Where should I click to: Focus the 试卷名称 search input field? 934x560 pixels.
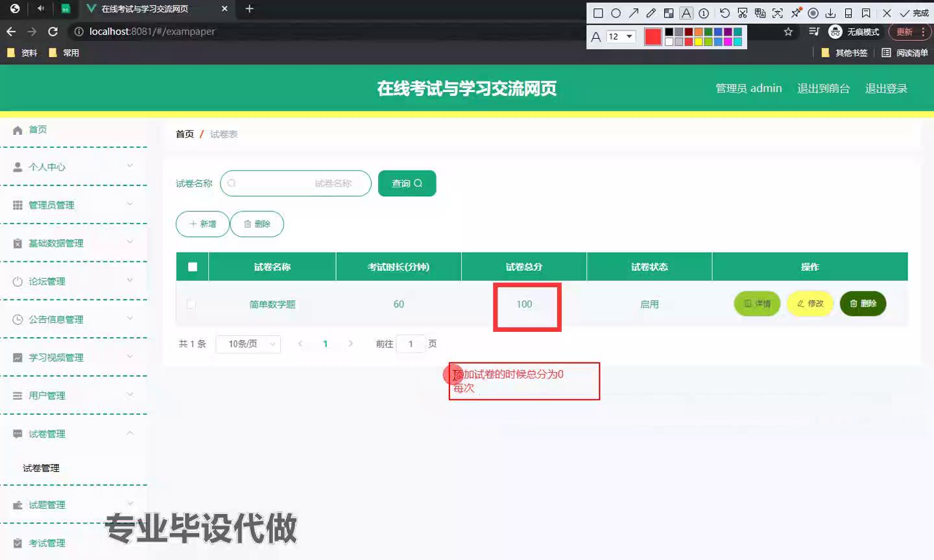tap(296, 183)
